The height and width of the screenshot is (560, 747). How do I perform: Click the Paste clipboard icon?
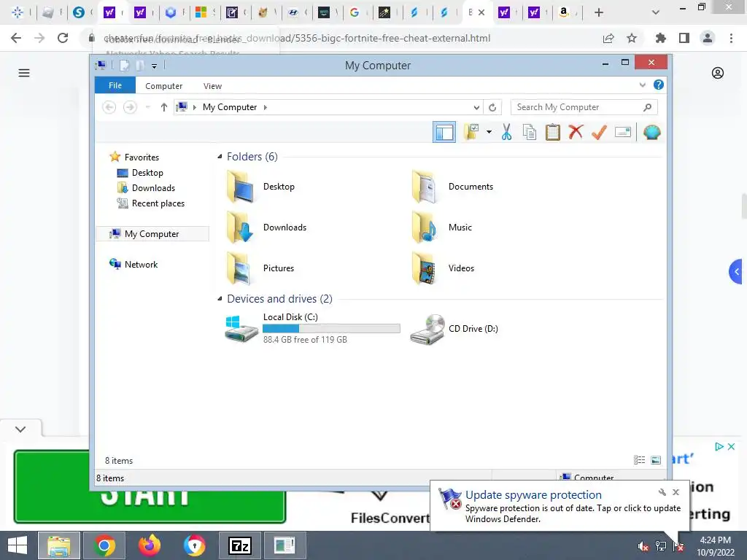[553, 133]
